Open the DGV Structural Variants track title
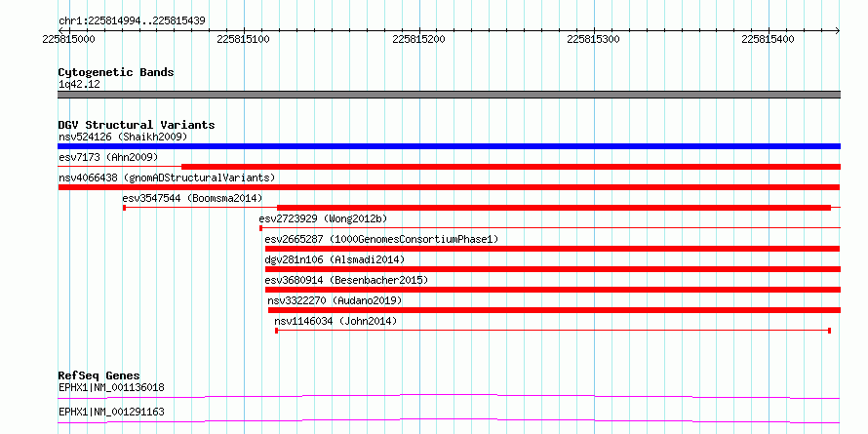 point(137,125)
